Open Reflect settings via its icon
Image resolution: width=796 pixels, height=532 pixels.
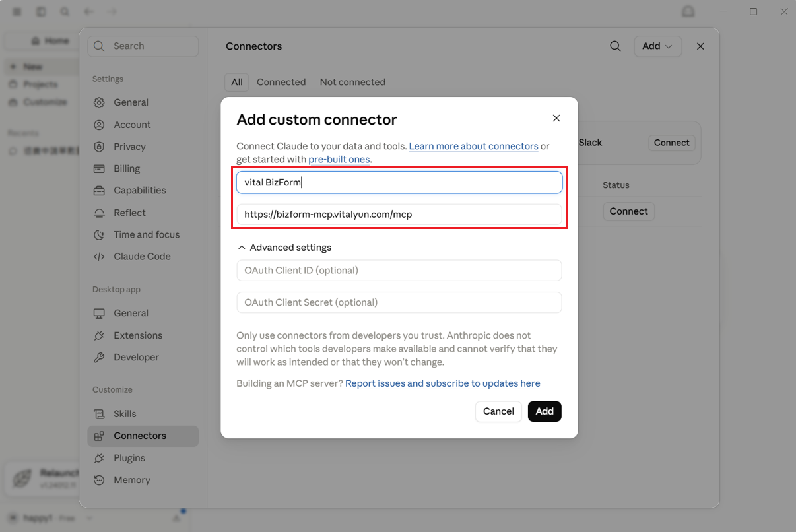pos(99,213)
